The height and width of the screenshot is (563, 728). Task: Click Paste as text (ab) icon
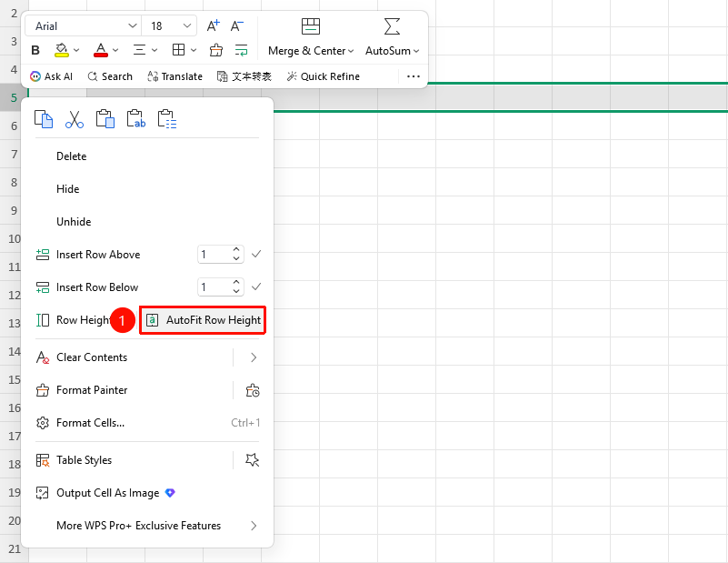click(136, 119)
